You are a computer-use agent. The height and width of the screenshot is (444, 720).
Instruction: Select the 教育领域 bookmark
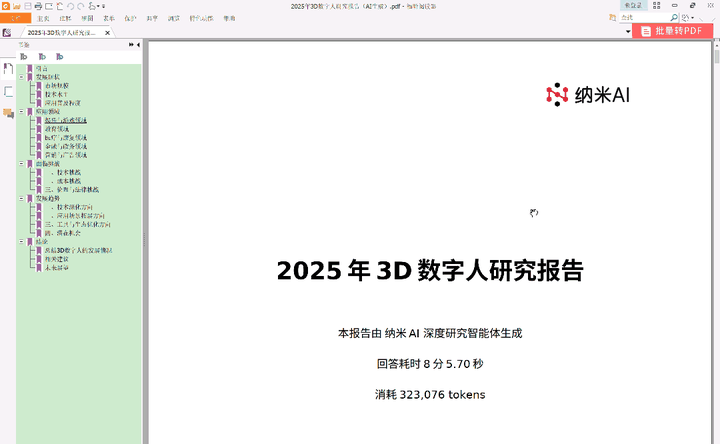pos(57,129)
